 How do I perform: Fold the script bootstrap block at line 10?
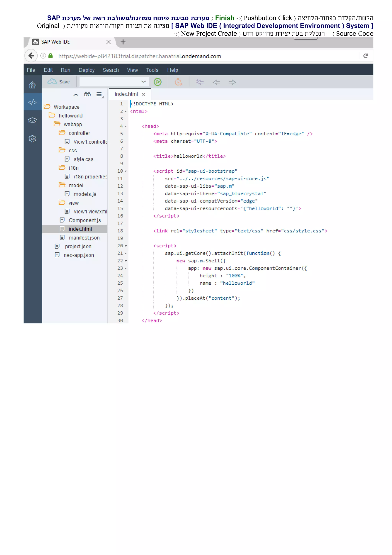pyautogui.click(x=126, y=171)
